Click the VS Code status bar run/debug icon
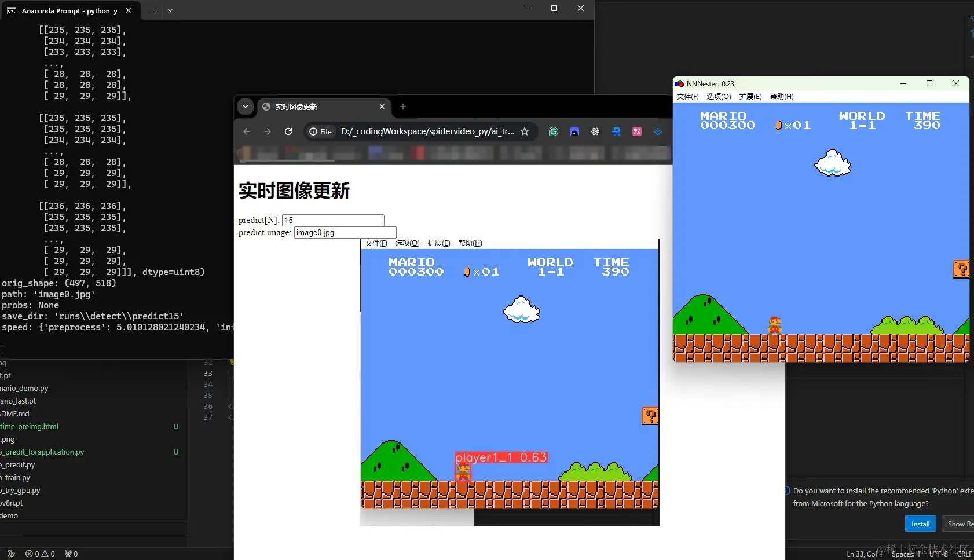The height and width of the screenshot is (560, 974). (x=11, y=554)
